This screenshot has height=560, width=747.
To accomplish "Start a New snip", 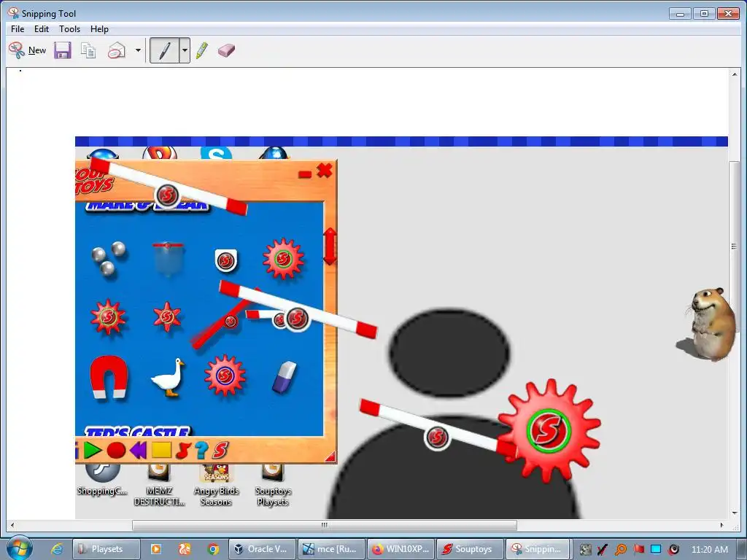I will tap(27, 50).
